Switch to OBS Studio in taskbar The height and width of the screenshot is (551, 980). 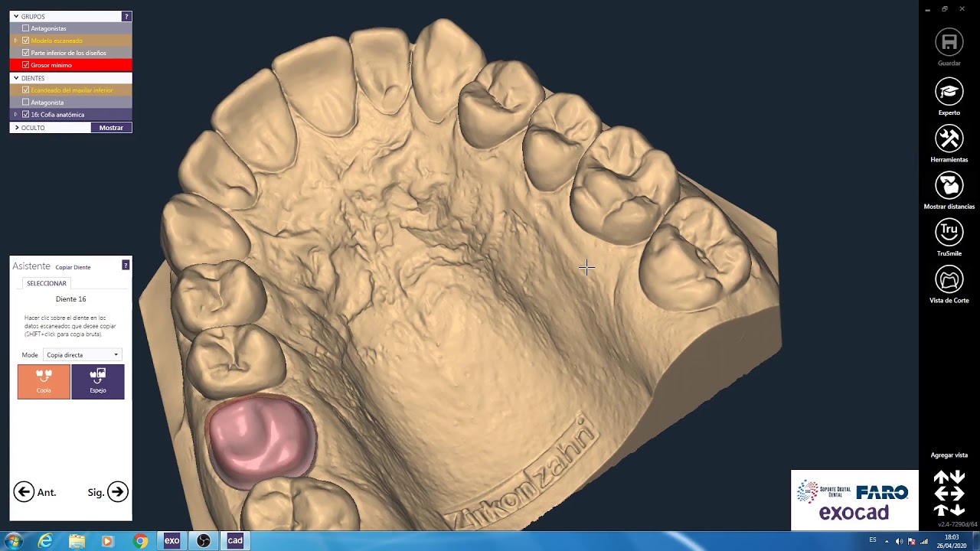click(204, 541)
